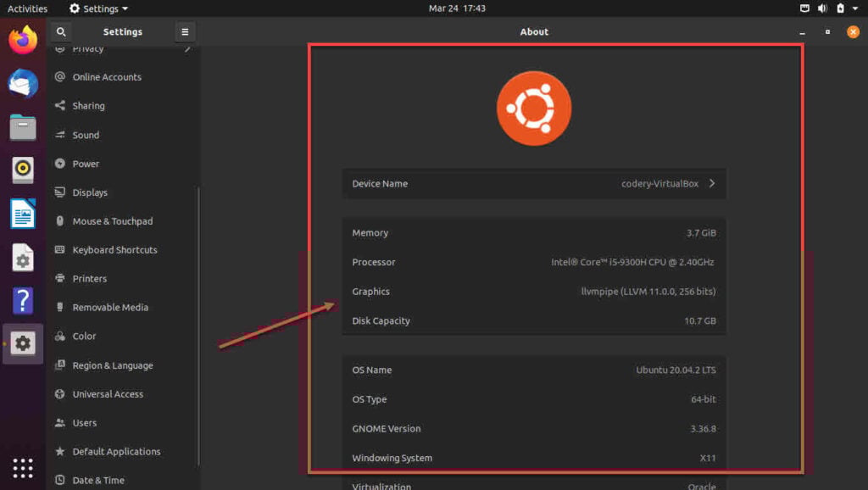The width and height of the screenshot is (868, 490).
Task: Click the Color icon in sidebar
Action: 60,336
